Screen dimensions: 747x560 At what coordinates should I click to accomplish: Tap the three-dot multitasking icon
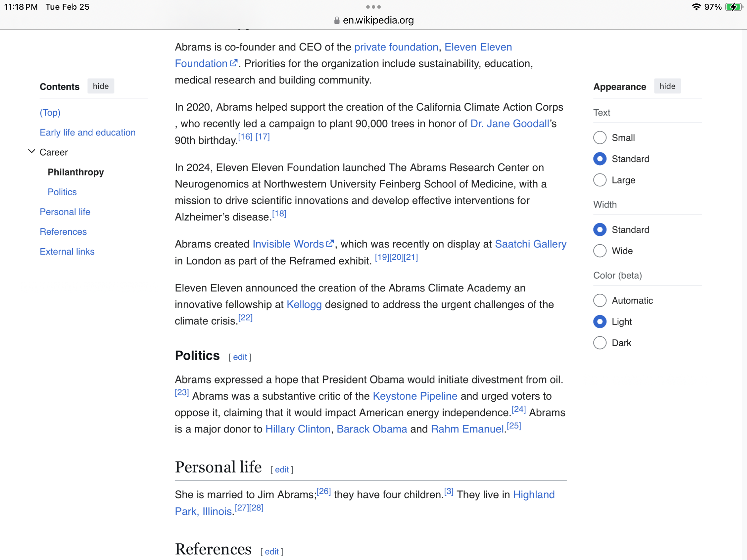click(373, 7)
